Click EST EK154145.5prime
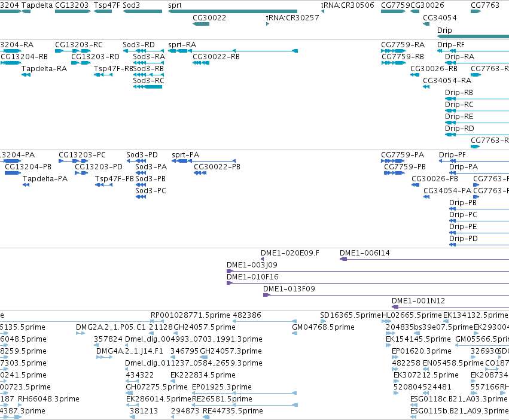Image resolution: width=509 pixels, height=420 pixels. tap(388, 345)
